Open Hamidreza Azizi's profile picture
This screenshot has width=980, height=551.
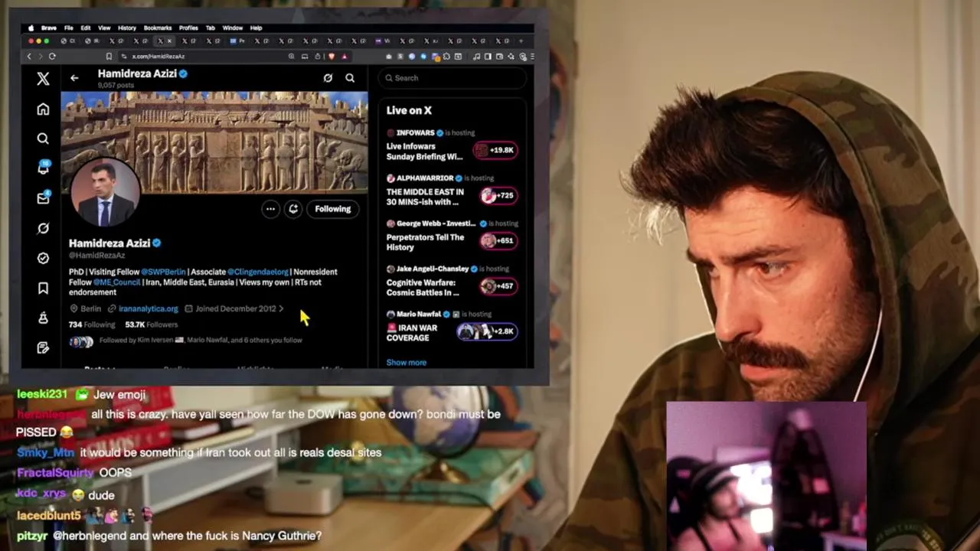pos(105,192)
